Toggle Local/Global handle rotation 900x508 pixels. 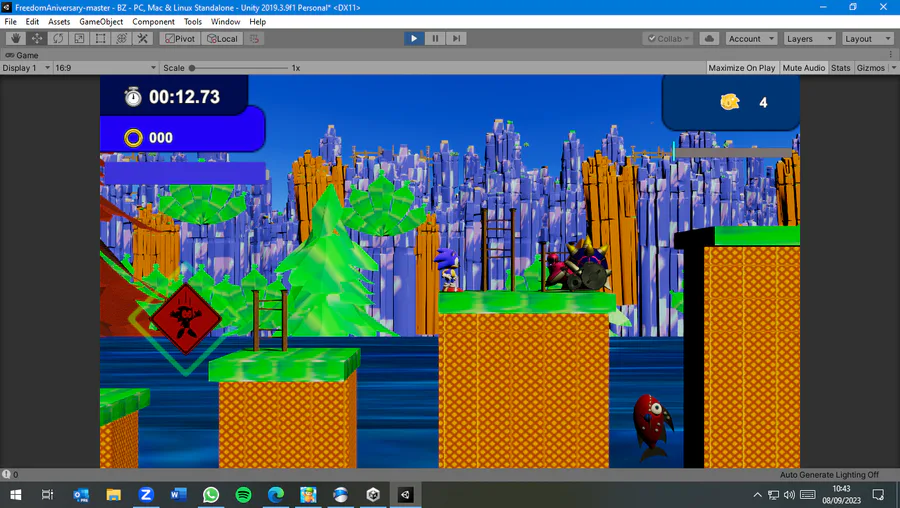coord(222,38)
